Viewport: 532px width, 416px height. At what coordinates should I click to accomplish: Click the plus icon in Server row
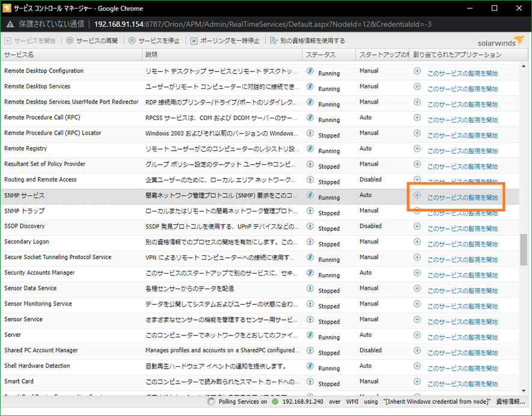pos(417,335)
